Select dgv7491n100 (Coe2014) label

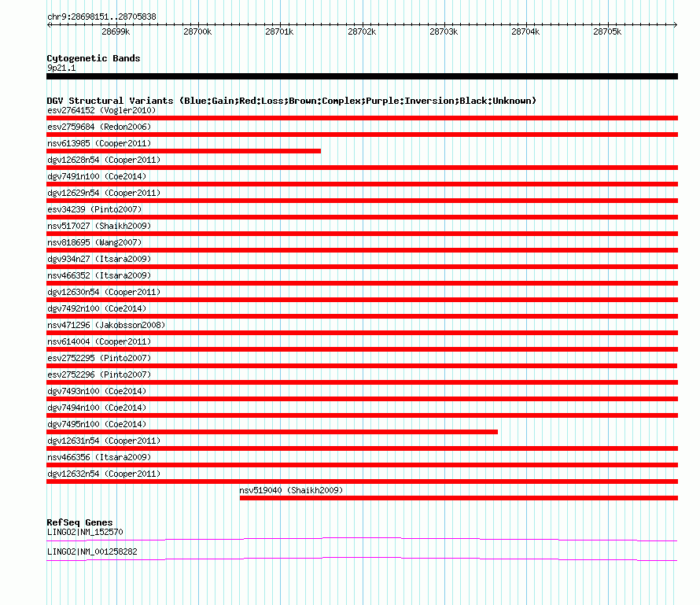coord(97,176)
